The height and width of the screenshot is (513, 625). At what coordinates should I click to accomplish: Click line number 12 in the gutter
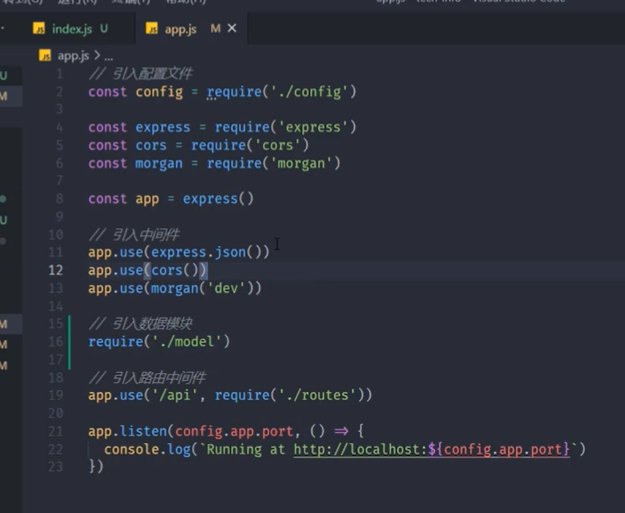tap(56, 270)
